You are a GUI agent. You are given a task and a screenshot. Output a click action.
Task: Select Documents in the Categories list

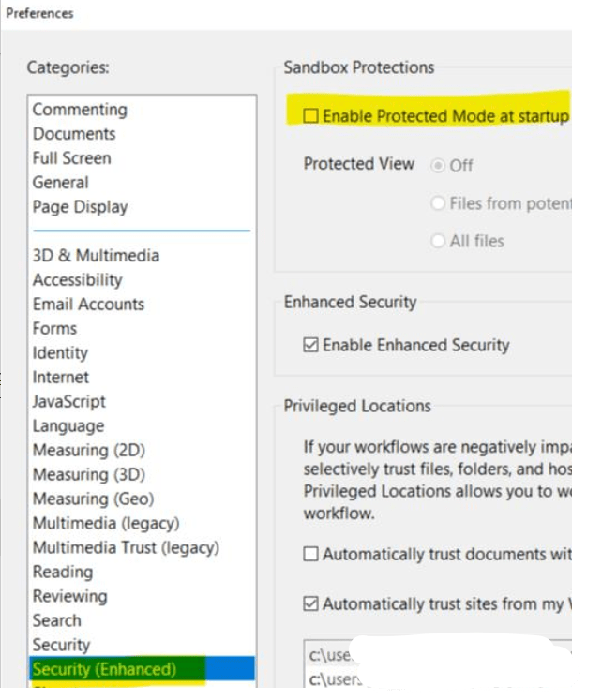coord(74,134)
